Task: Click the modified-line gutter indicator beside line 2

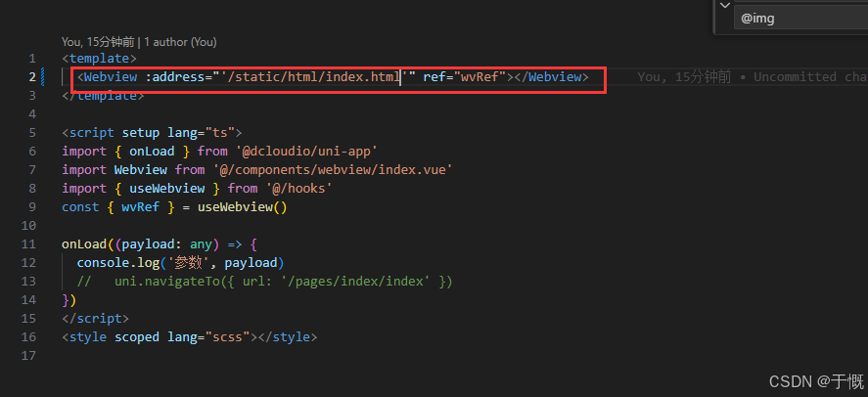Action: click(43, 77)
